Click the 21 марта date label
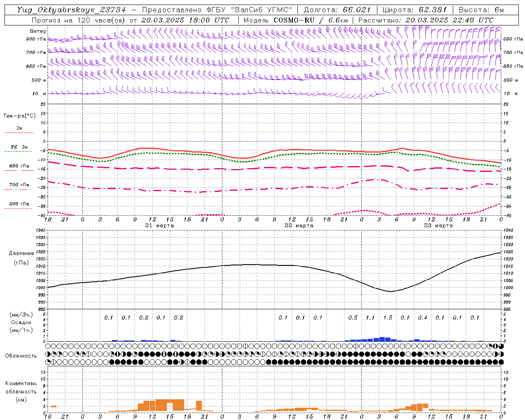Screen dimensions: 525x420 point(160,226)
